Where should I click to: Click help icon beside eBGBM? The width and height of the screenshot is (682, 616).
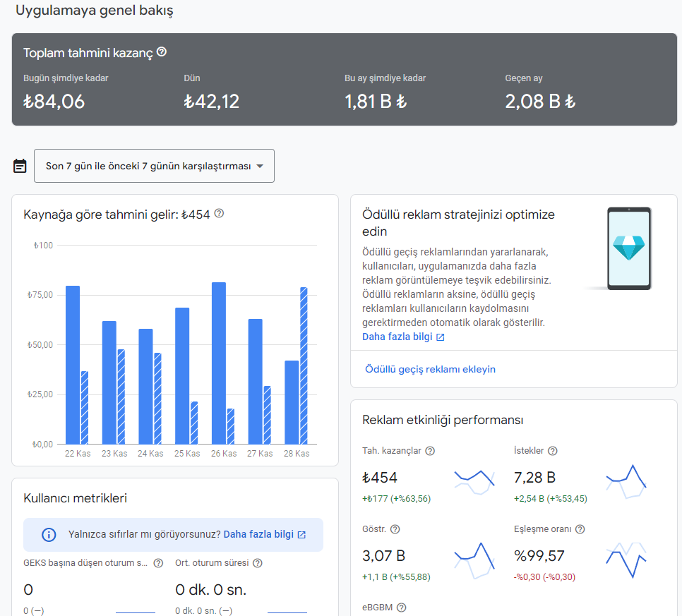click(x=402, y=608)
